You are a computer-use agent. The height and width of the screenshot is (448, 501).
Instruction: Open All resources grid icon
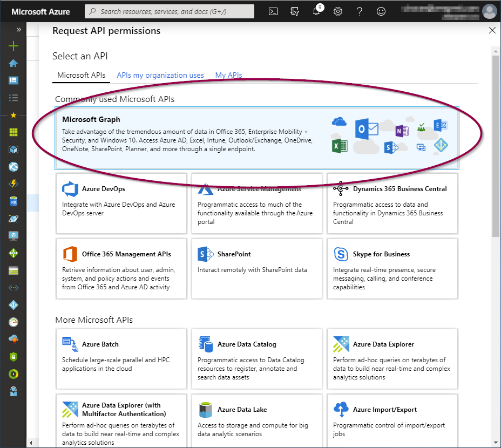tap(13, 132)
